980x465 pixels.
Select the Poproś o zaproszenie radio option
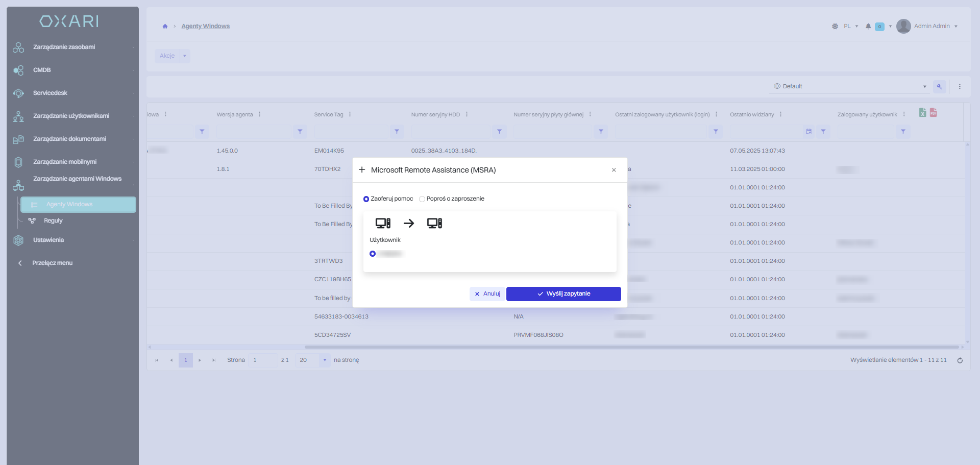pos(422,199)
